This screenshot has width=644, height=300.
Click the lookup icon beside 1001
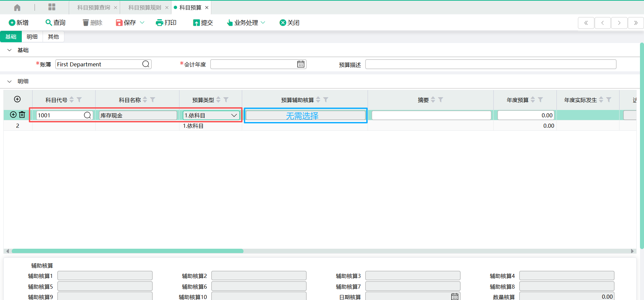[87, 115]
